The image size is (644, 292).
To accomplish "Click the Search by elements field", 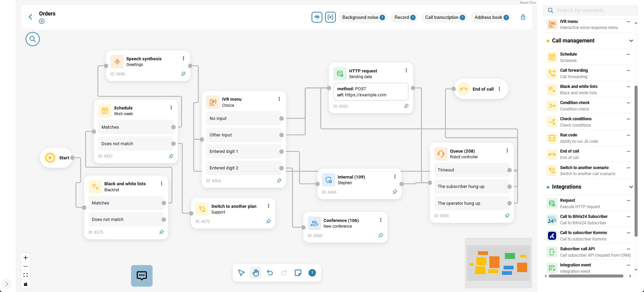I will pos(593,10).
